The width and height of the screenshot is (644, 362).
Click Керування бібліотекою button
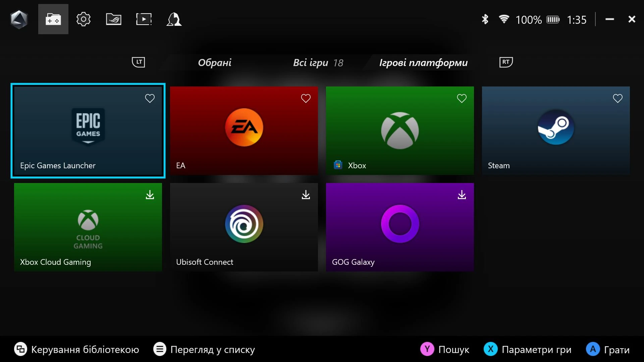click(x=76, y=349)
